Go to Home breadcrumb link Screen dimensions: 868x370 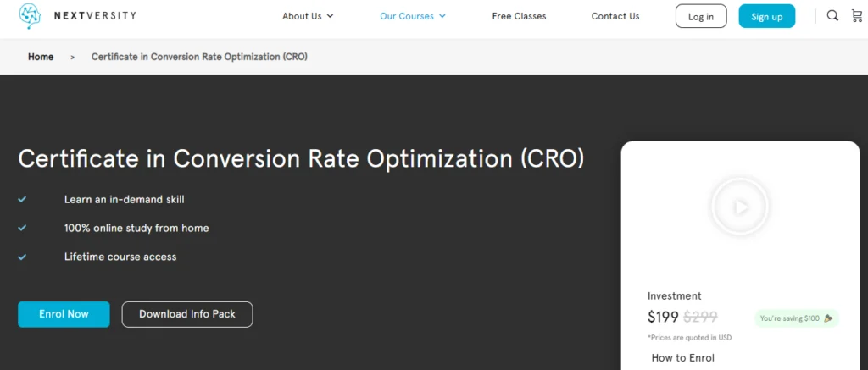click(x=41, y=57)
